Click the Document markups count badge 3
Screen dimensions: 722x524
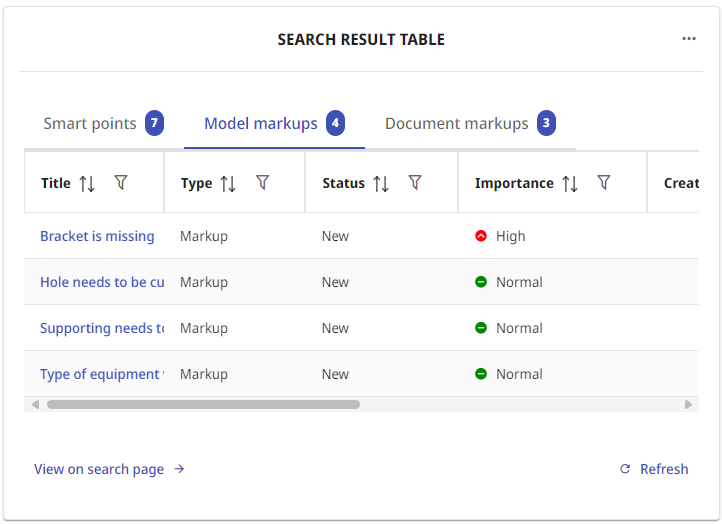546,123
